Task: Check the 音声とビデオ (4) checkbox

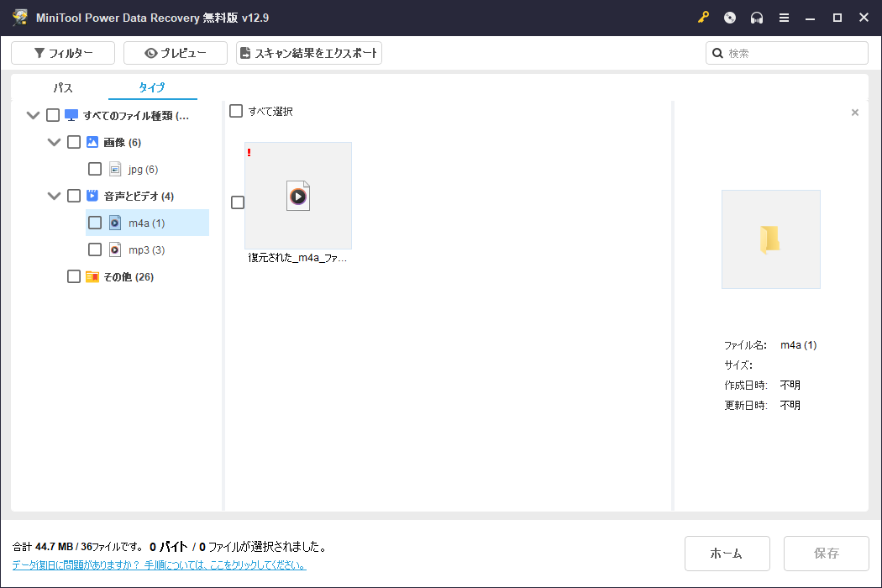Action: tap(74, 196)
